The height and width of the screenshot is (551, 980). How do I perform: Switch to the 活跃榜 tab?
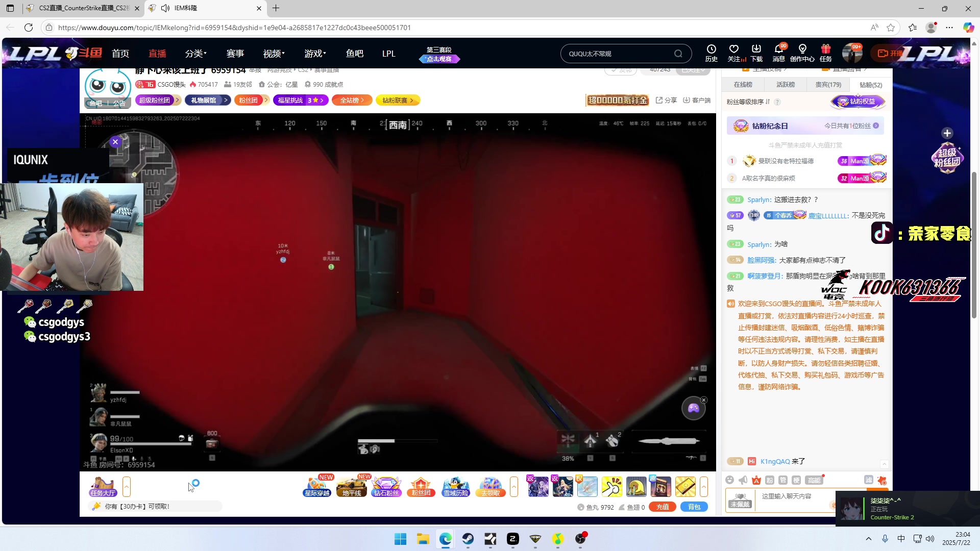click(786, 85)
